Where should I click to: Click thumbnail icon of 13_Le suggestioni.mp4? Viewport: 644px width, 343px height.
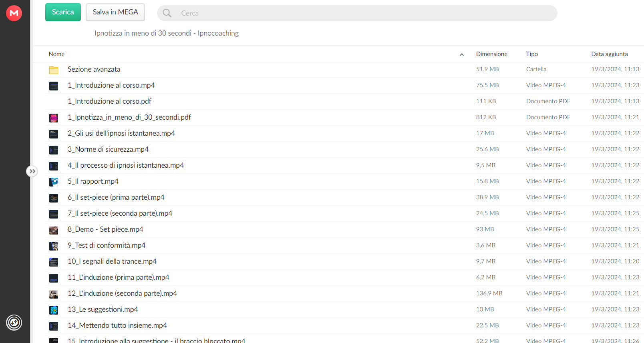[x=54, y=310]
